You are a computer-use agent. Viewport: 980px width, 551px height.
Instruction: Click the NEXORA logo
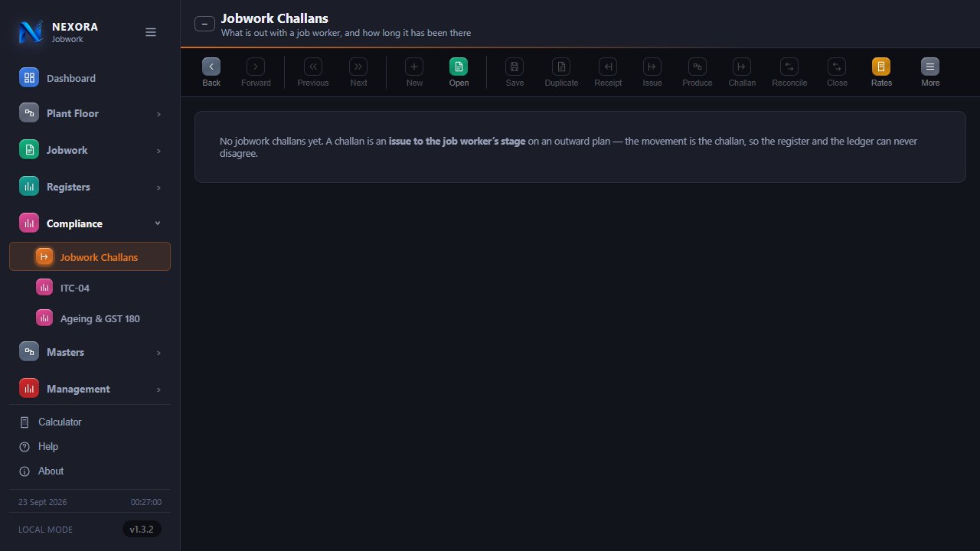(x=31, y=32)
